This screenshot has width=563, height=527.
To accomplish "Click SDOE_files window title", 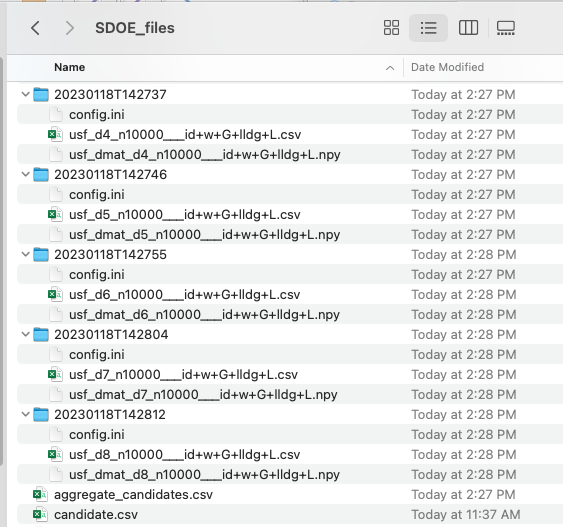I will [135, 28].
